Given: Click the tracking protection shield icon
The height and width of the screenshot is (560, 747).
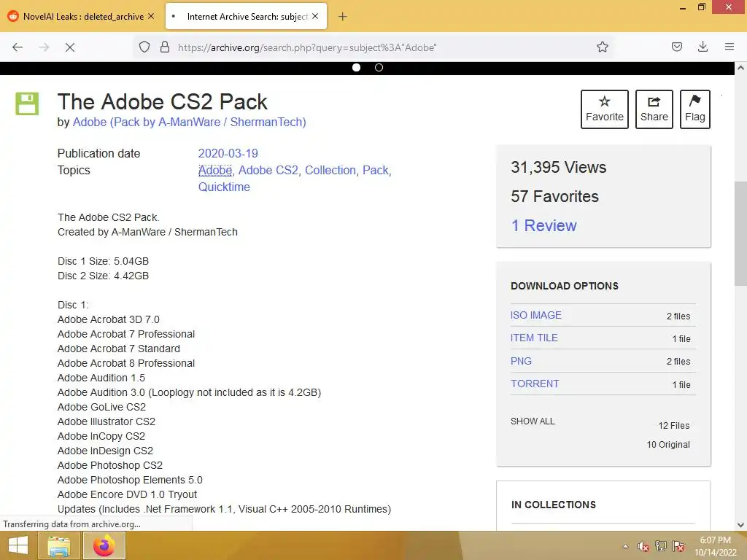Looking at the screenshot, I should pos(144,47).
